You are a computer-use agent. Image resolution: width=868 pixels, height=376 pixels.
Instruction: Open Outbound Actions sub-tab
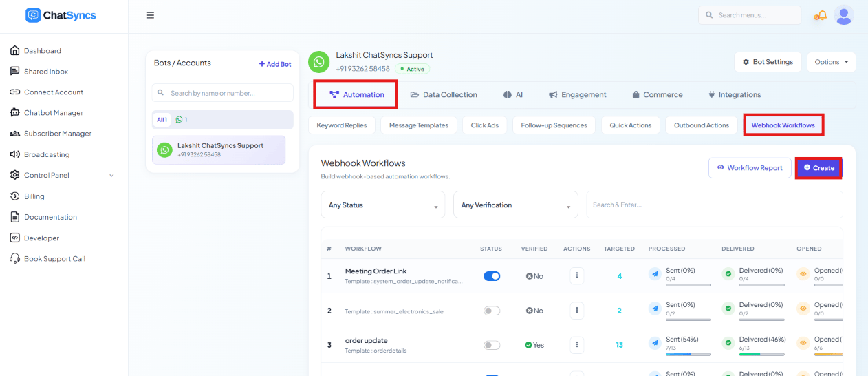[701, 125]
